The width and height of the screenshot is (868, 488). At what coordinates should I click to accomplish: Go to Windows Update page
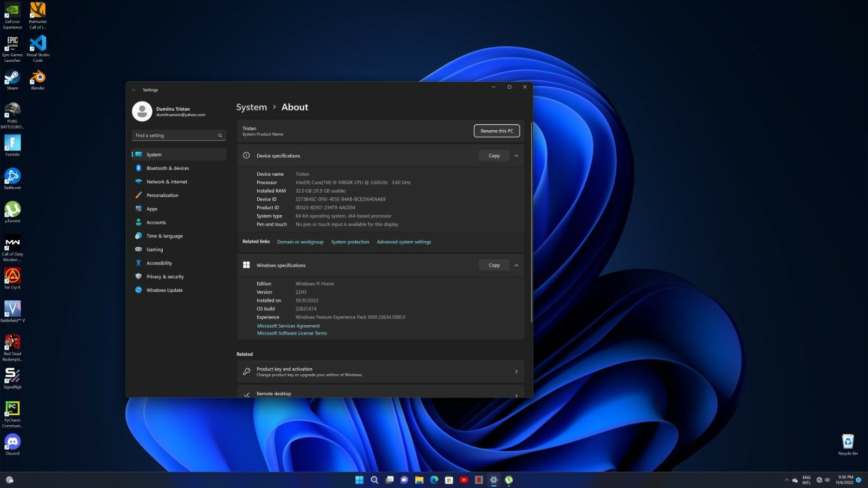pyautogui.click(x=178, y=290)
